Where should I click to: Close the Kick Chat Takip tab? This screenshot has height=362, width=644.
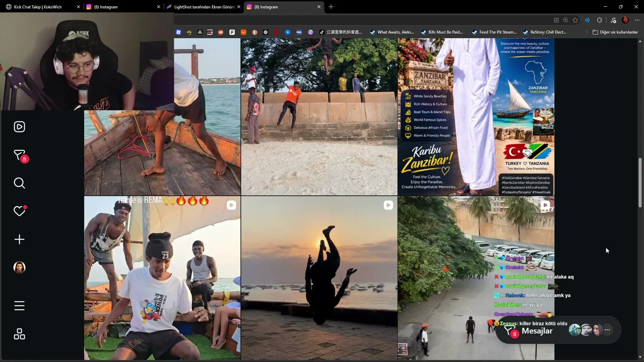[x=78, y=7]
